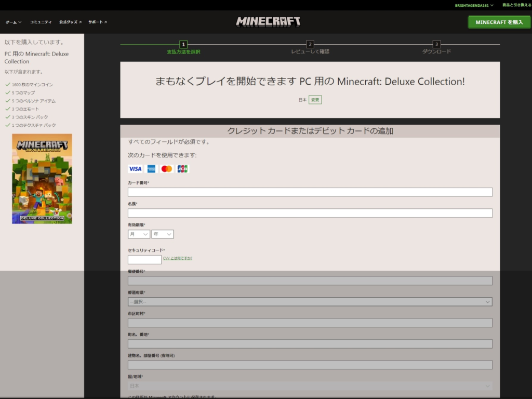Focus the 名義 input field

click(x=310, y=213)
